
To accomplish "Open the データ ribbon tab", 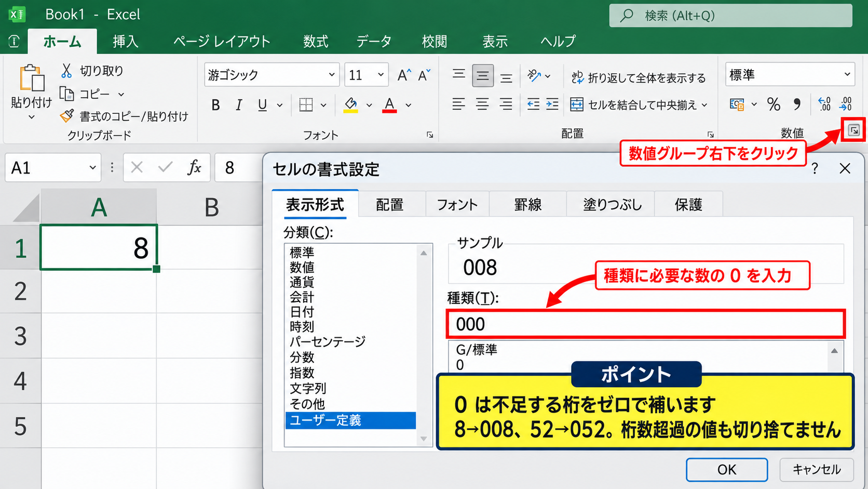I will pos(374,42).
